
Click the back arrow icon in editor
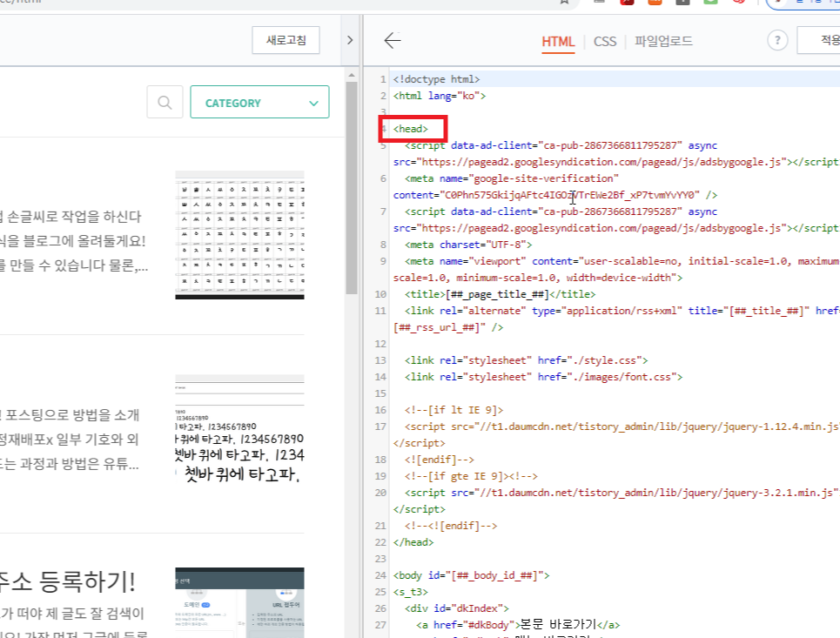(x=392, y=40)
